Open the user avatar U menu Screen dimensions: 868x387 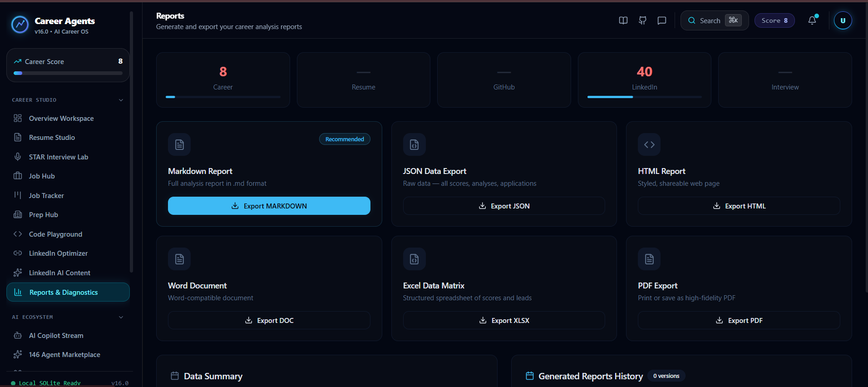(x=843, y=20)
